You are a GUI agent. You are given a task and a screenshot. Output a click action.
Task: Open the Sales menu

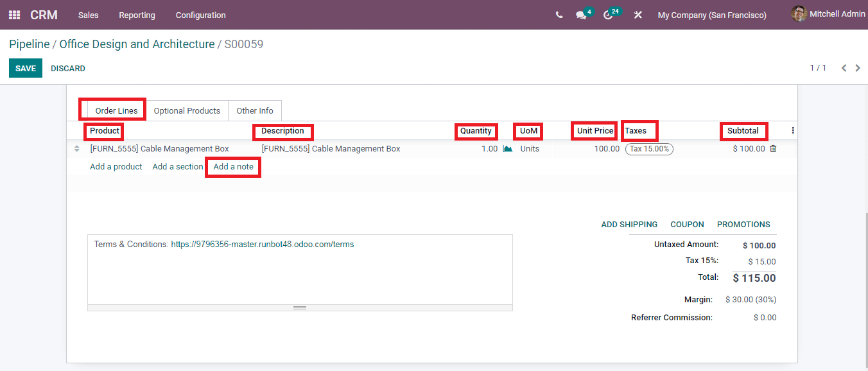88,15
